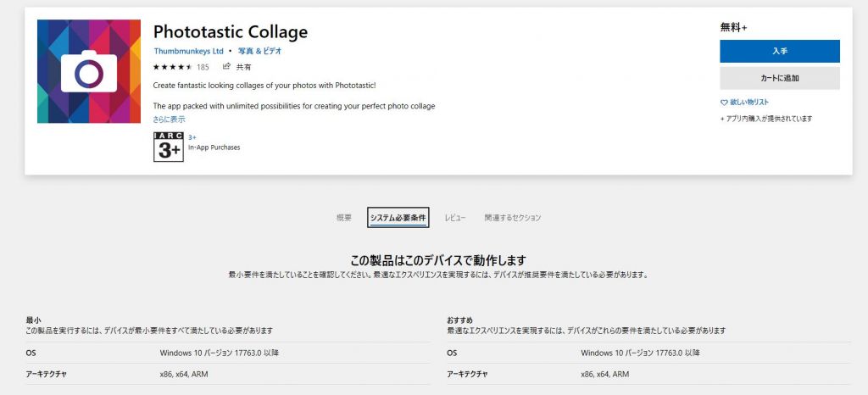Click the 'Create fantastic looking collages' description line

pyautogui.click(x=264, y=86)
